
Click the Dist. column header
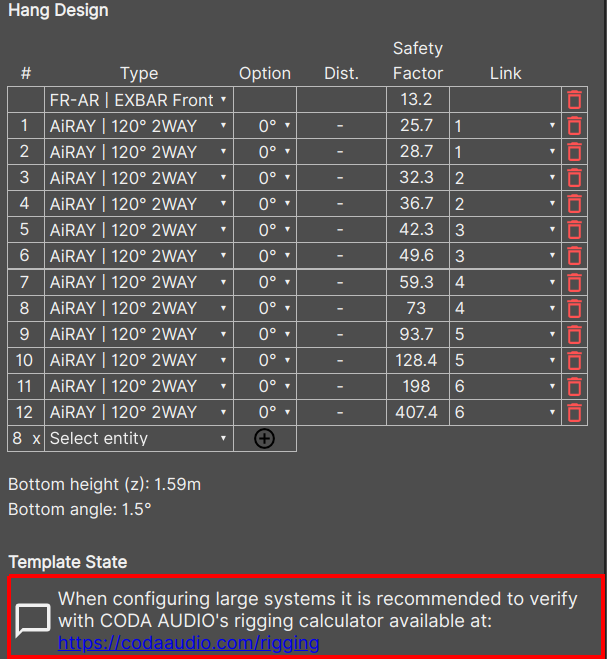341,74
